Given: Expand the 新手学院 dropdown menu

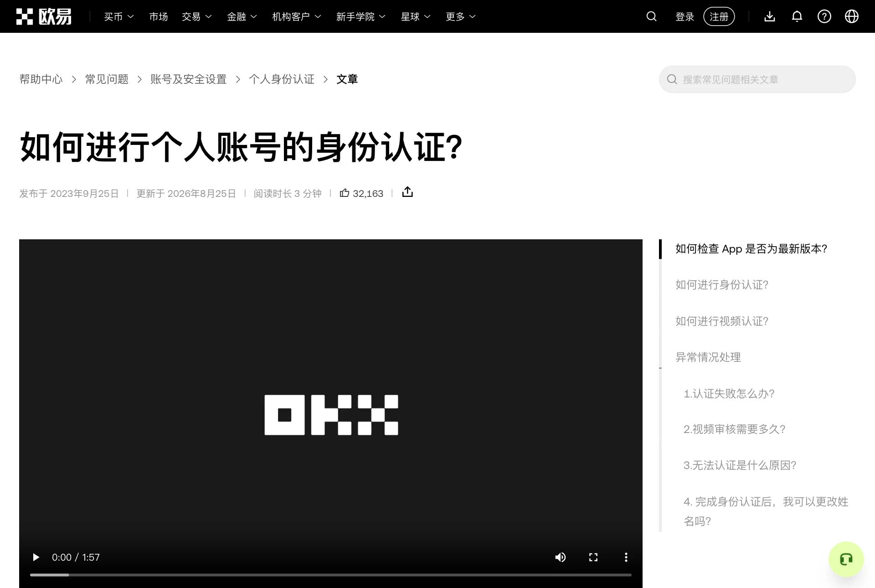Looking at the screenshot, I should [x=361, y=17].
